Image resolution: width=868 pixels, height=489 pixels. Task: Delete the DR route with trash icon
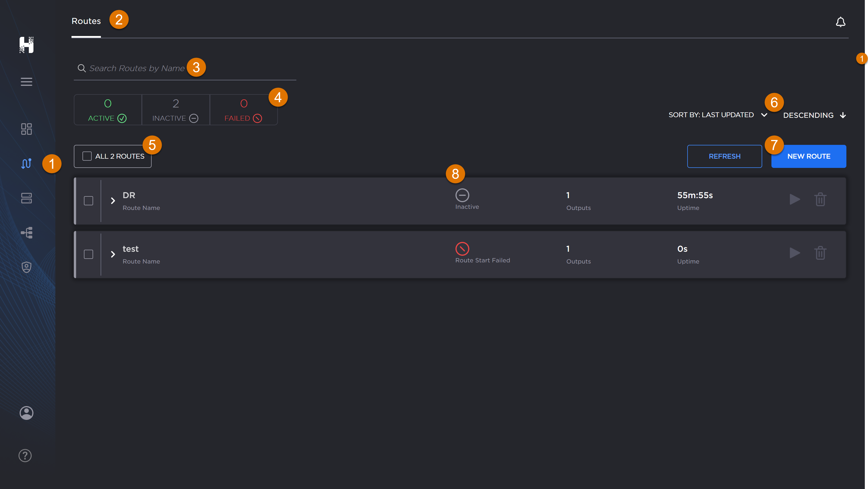(x=820, y=199)
